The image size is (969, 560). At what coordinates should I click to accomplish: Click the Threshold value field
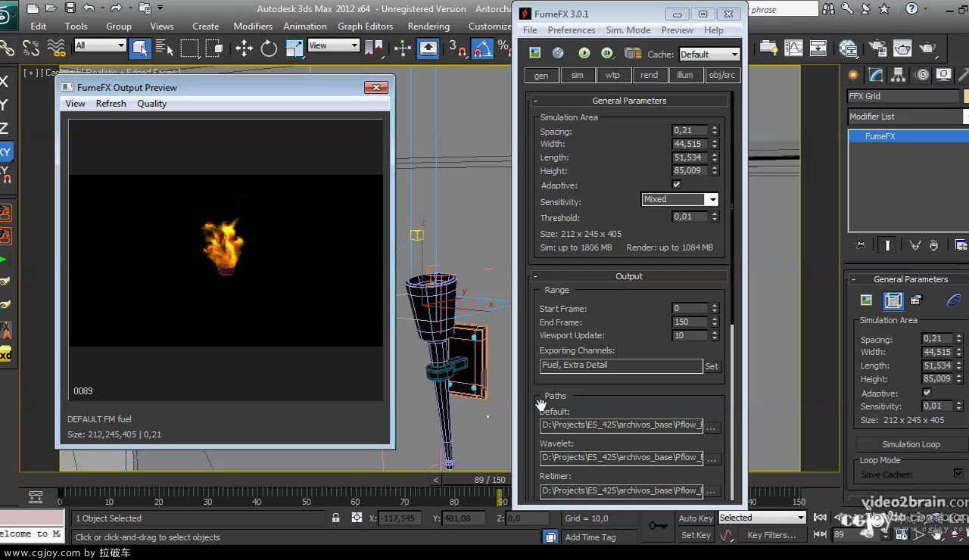click(690, 216)
